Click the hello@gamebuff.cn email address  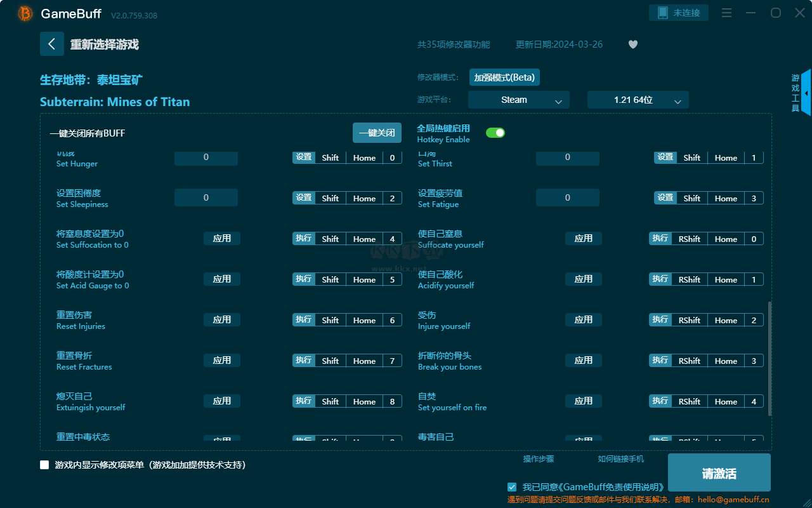click(734, 500)
